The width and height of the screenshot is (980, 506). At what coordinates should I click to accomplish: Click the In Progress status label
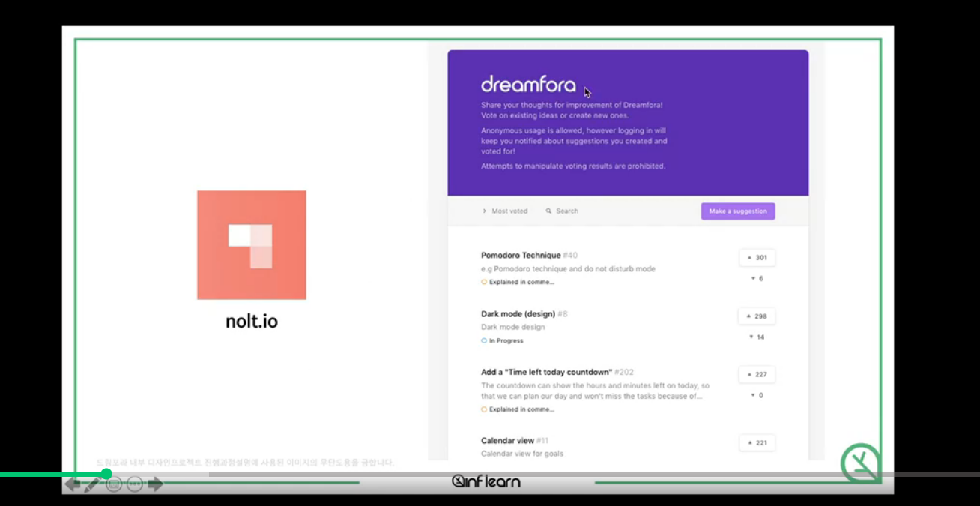coord(503,341)
